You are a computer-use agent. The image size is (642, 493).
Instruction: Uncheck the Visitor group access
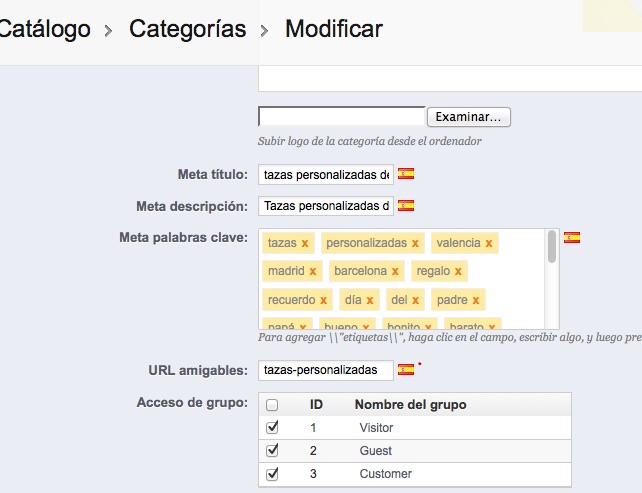[x=272, y=427]
